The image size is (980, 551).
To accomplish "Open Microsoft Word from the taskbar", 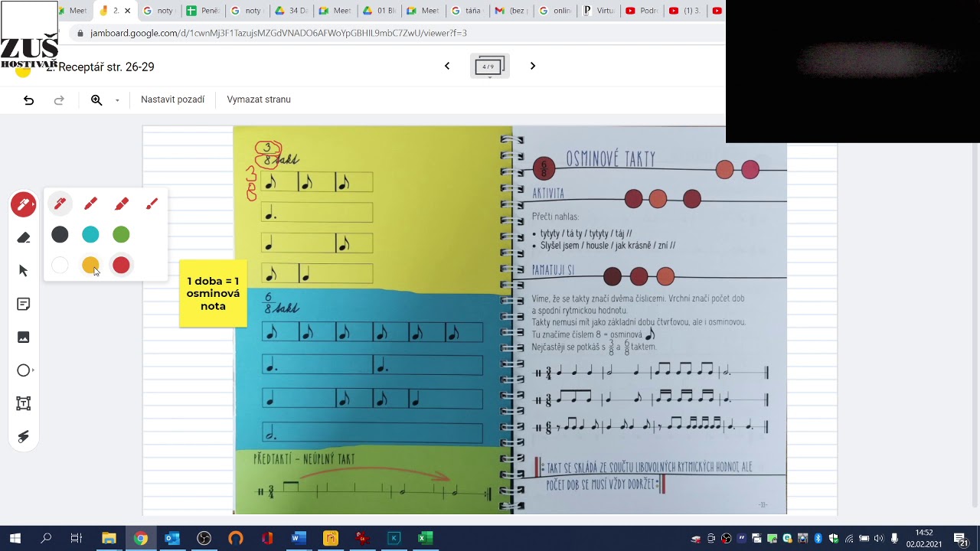I will (x=299, y=539).
